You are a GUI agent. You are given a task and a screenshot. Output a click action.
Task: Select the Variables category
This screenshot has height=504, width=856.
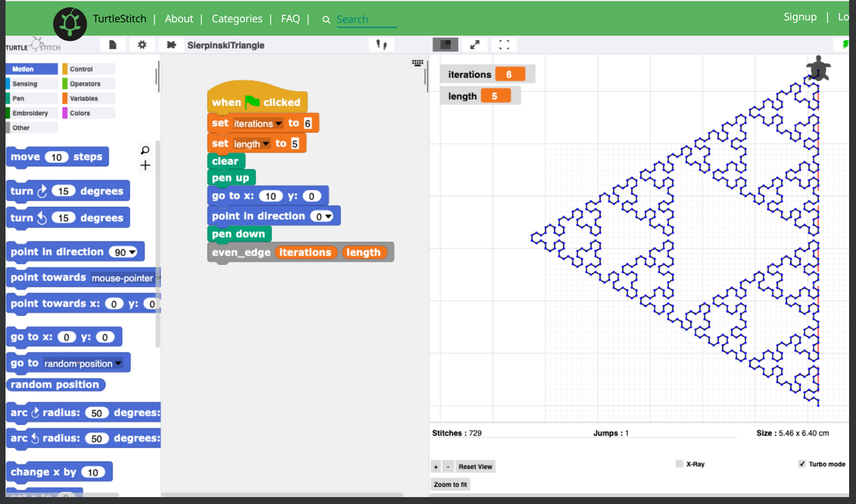click(x=89, y=98)
